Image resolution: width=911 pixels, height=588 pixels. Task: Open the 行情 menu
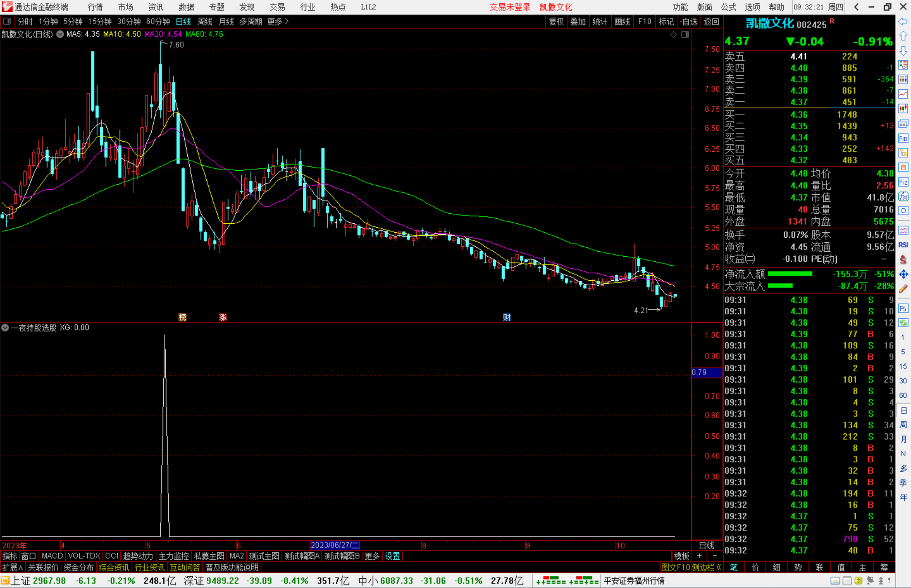pos(95,7)
